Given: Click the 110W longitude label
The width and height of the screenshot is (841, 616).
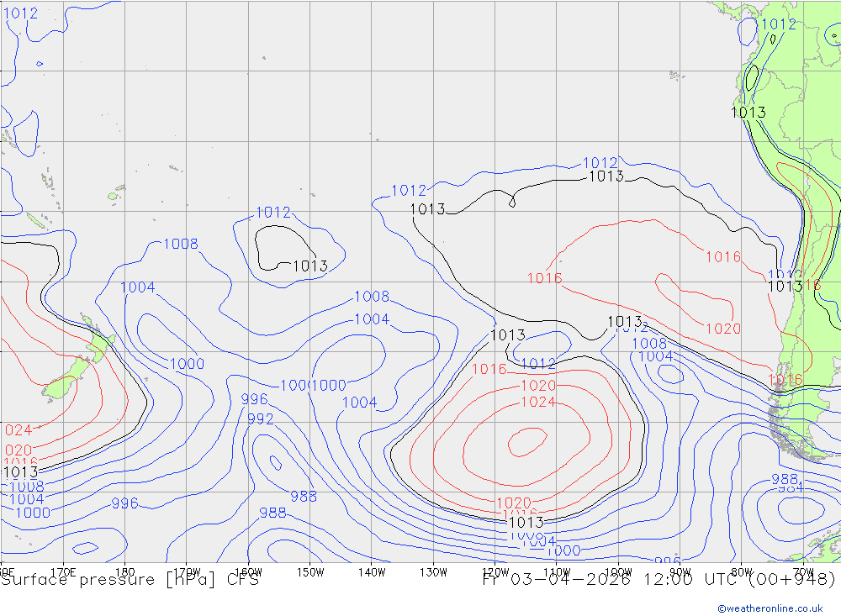Looking at the screenshot, I should [x=557, y=572].
